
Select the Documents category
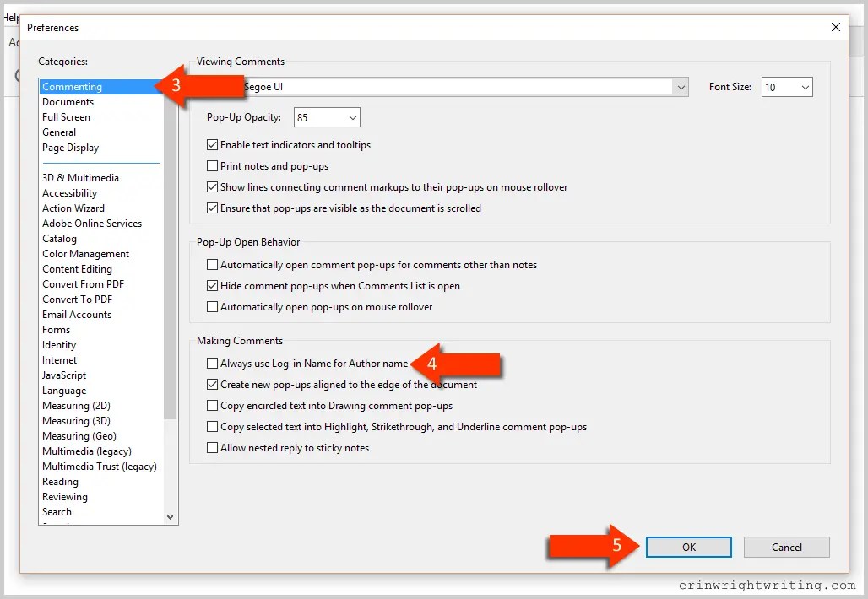(68, 101)
